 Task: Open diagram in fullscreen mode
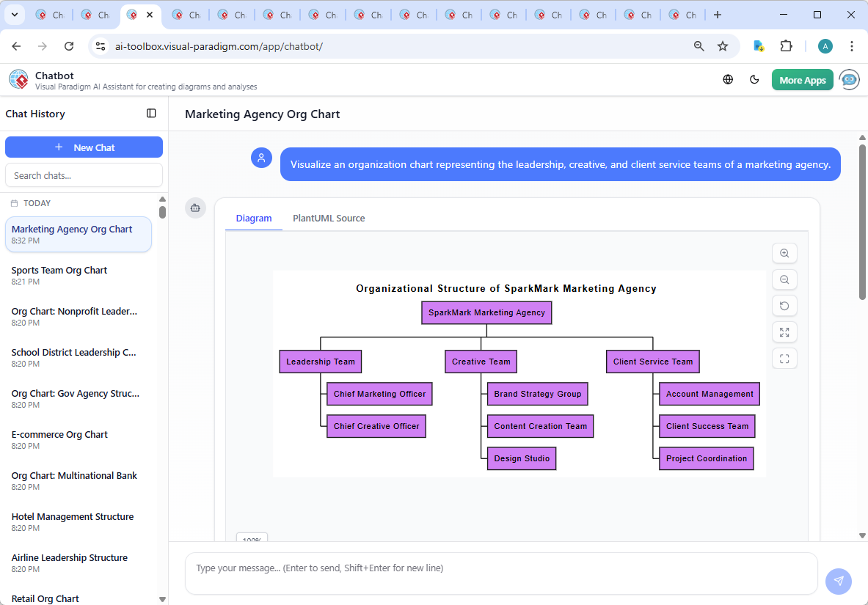784,359
